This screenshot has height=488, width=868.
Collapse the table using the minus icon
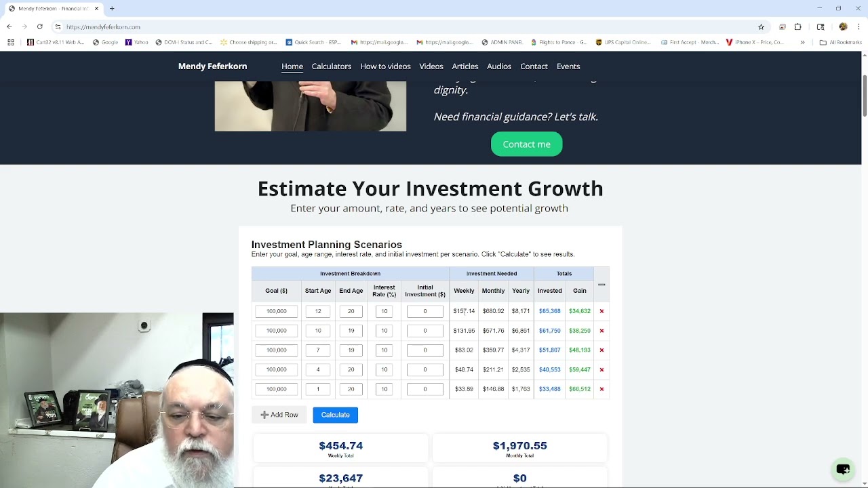pos(601,285)
